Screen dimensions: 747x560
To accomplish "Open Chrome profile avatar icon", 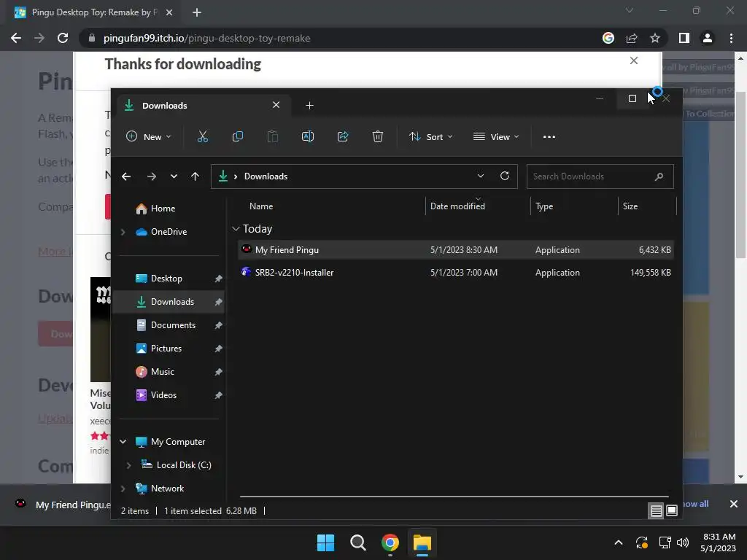I will point(708,38).
